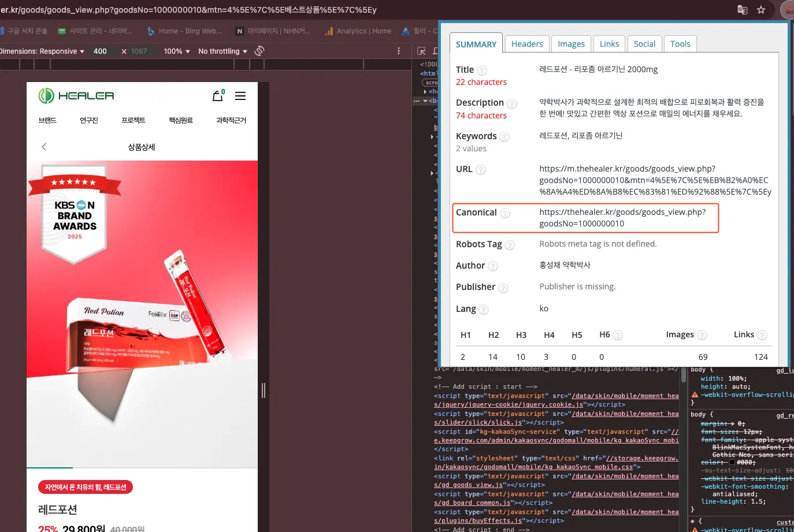The width and height of the screenshot is (794, 532).
Task: Click the HEALER logo
Action: 76,96
